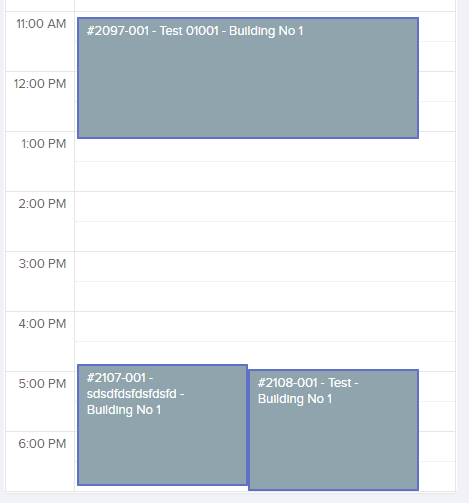Click the 5:00 PM time label
The image size is (469, 503).
pyautogui.click(x=42, y=384)
